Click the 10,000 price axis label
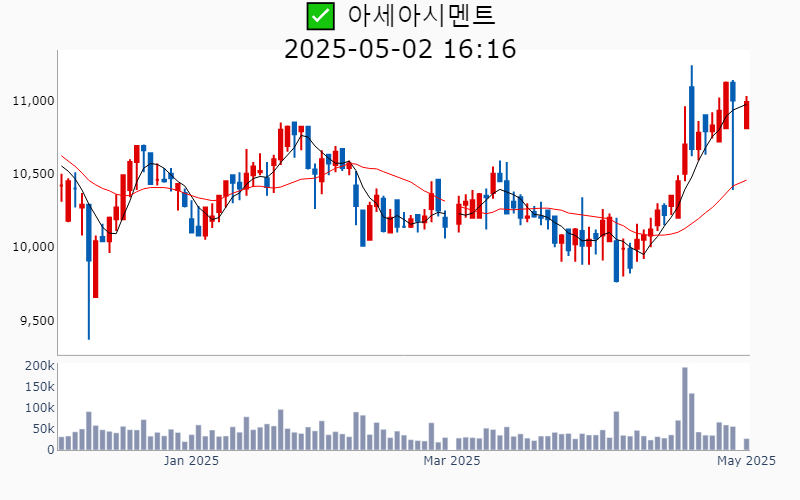The width and height of the screenshot is (800, 500). coord(33,247)
